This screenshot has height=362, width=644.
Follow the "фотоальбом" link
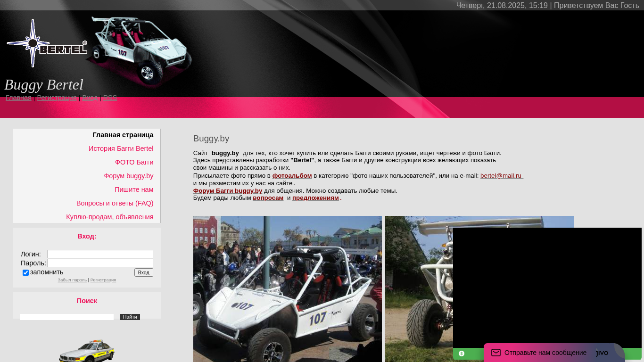point(292,176)
